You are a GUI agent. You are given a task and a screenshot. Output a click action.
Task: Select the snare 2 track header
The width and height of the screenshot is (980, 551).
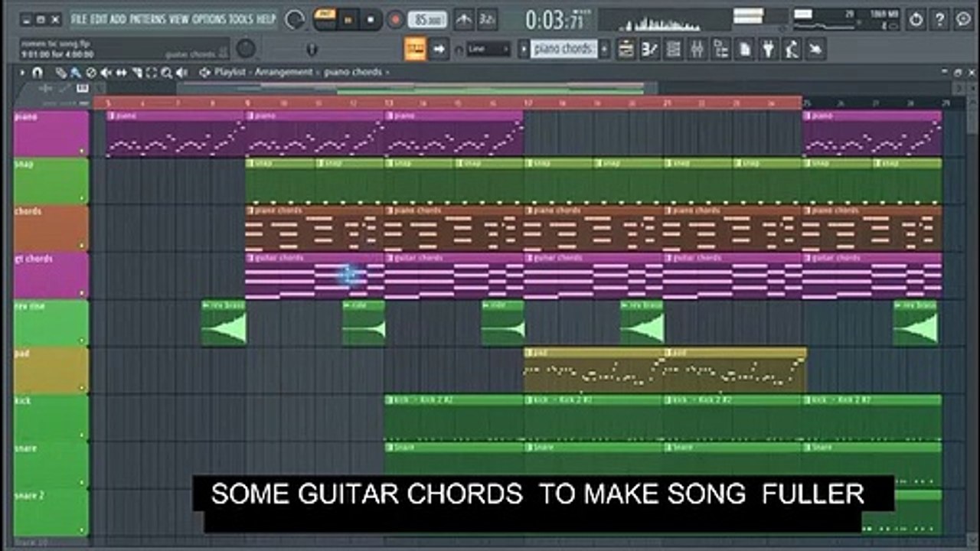coord(51,513)
